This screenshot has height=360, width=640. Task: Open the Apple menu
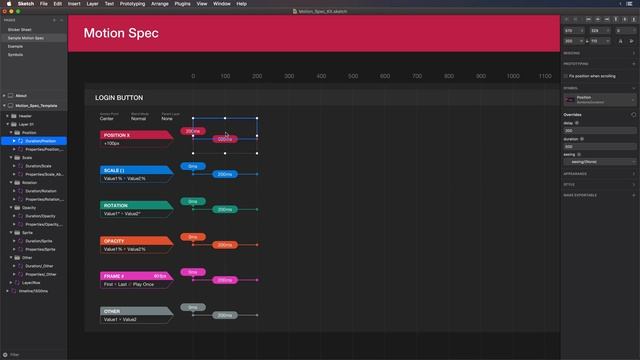click(x=9, y=4)
